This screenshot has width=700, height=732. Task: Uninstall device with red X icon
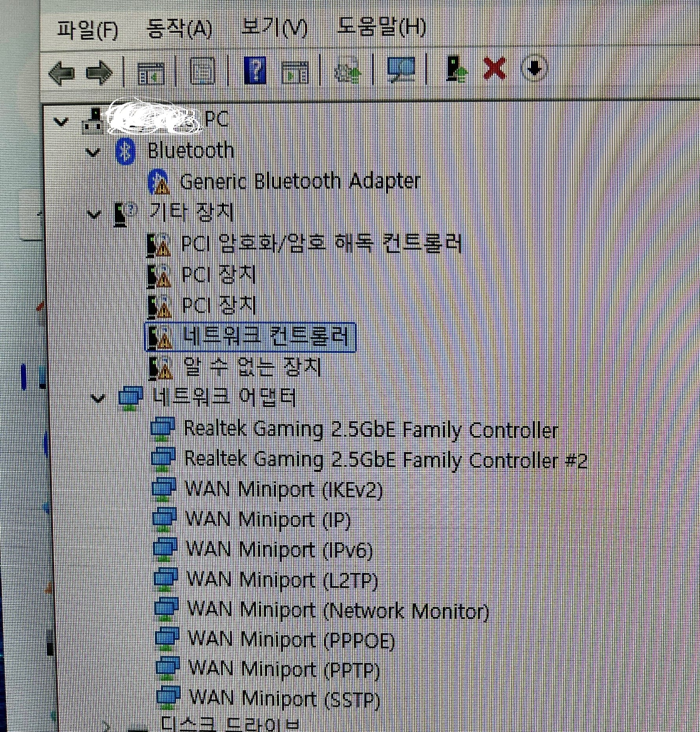[494, 69]
